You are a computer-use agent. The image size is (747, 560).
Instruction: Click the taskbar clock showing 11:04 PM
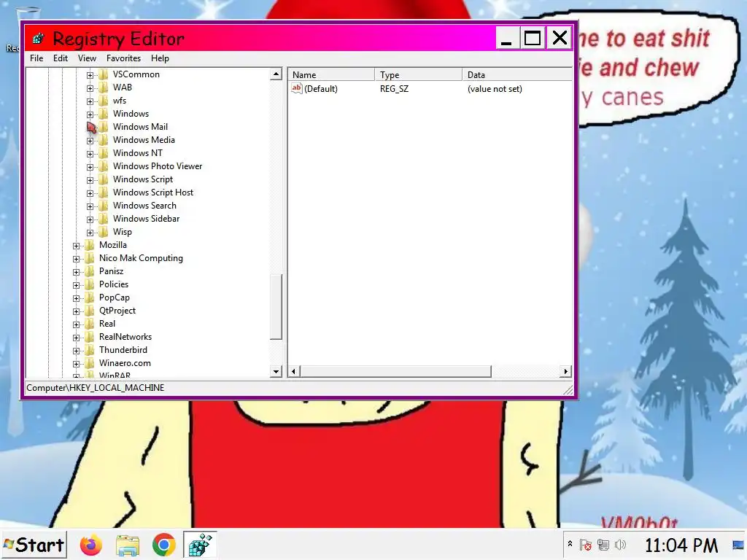(x=681, y=545)
